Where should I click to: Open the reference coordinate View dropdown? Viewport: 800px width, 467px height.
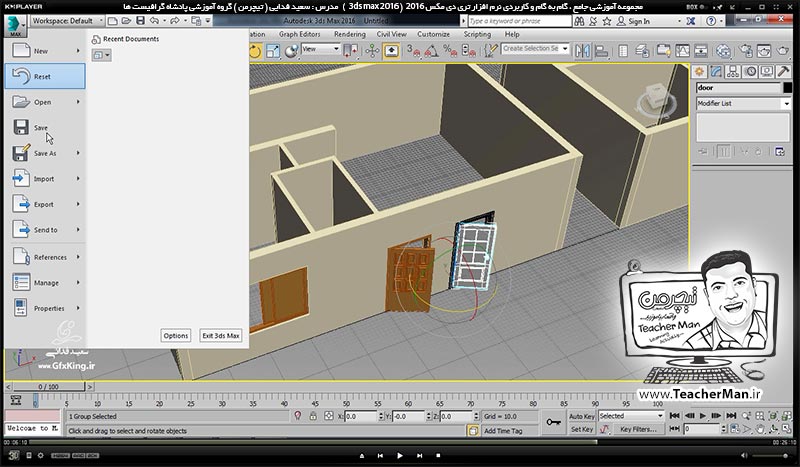point(321,49)
